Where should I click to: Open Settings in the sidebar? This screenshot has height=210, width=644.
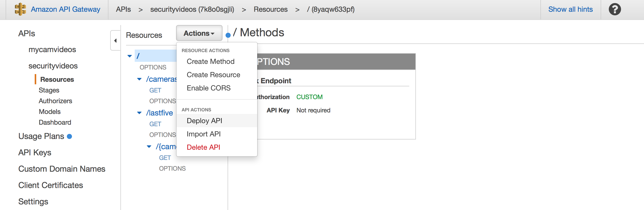33,202
